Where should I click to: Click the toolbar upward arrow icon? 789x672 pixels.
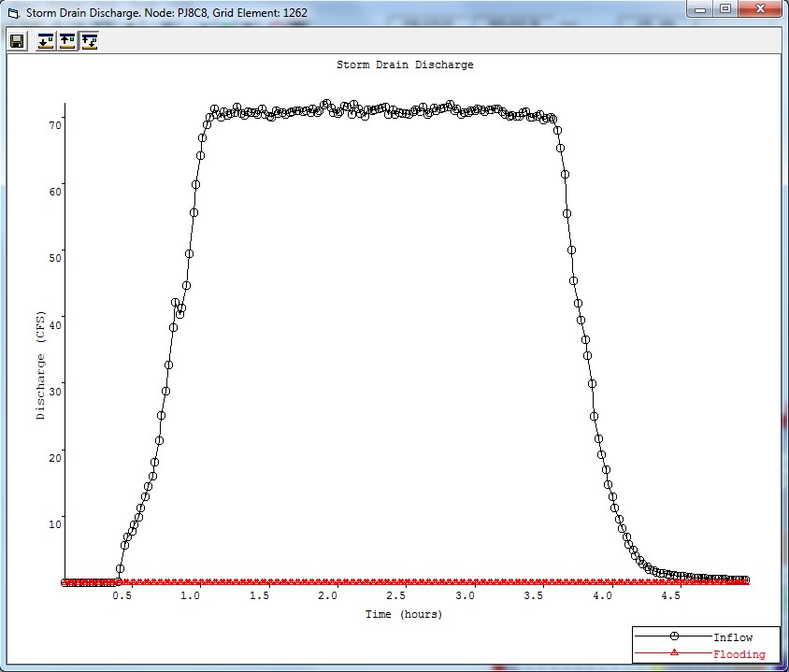point(67,41)
